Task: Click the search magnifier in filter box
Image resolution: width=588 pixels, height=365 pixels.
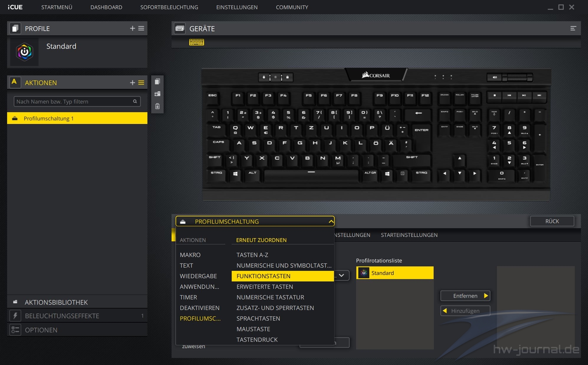Action: tap(135, 101)
